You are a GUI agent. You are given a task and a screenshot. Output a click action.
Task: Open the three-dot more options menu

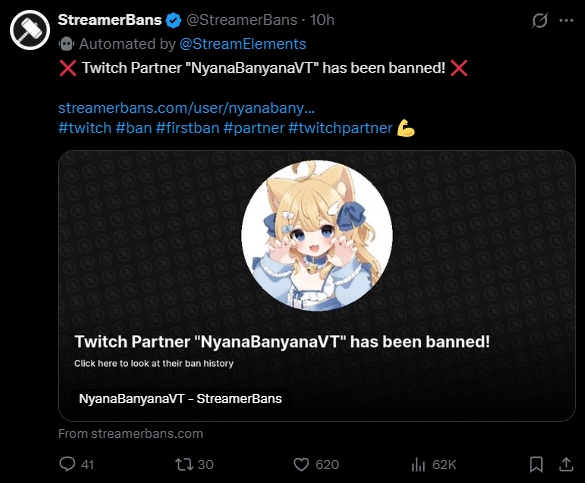(566, 21)
